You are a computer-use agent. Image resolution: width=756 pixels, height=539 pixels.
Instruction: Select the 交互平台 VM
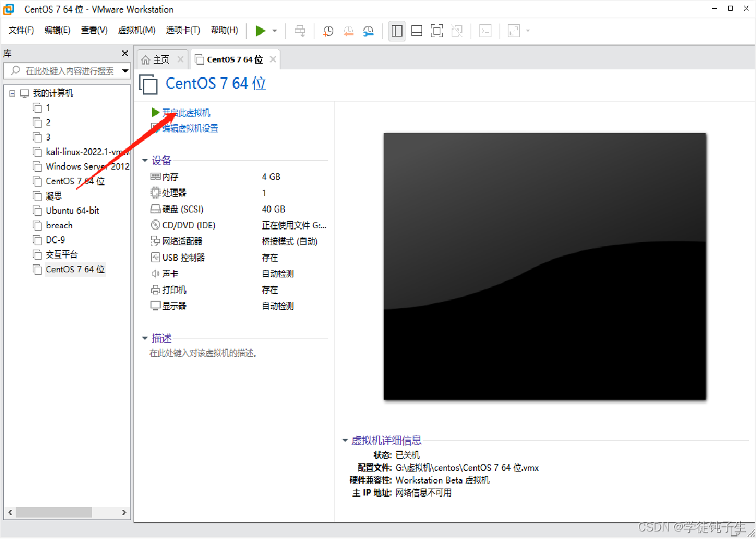[55, 254]
